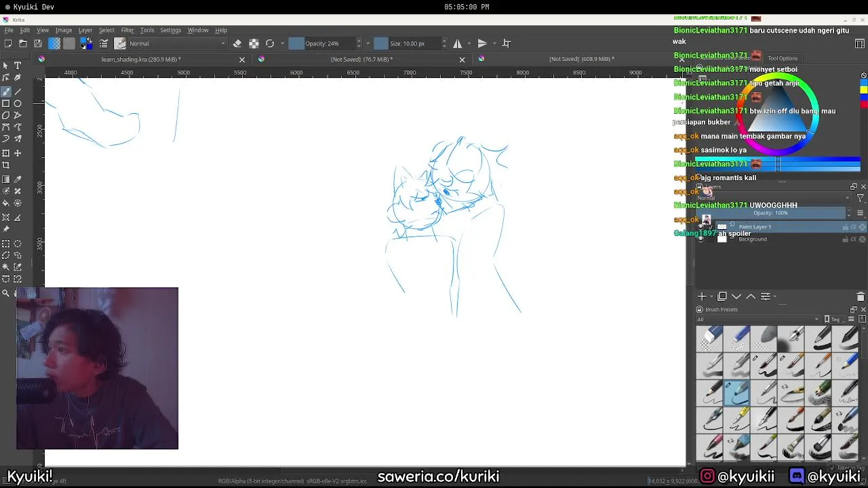Viewport: 868px width, 488px height.
Task: Open the brush presets All tag dropdown
Action: (x=758, y=319)
